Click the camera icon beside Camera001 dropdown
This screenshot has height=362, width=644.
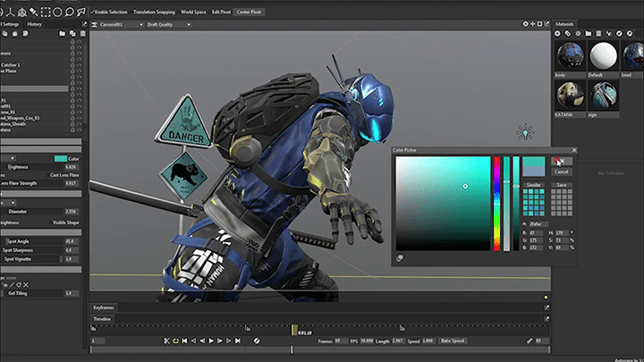tap(95, 25)
